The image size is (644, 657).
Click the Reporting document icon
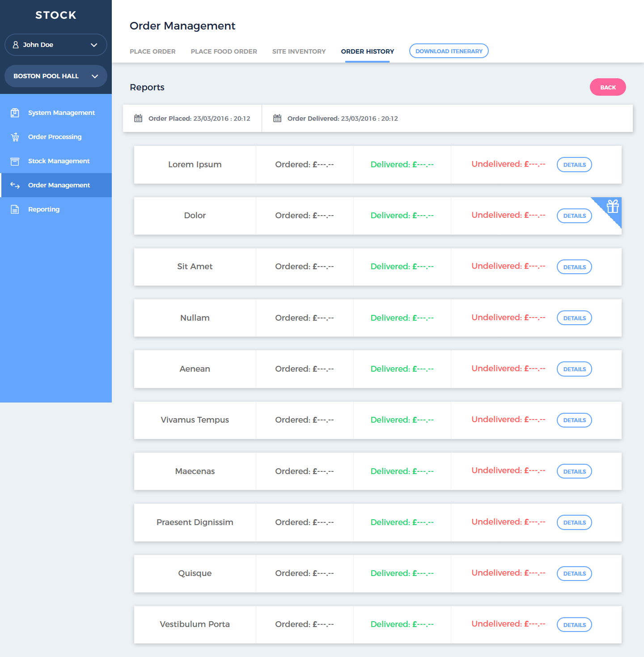15,209
